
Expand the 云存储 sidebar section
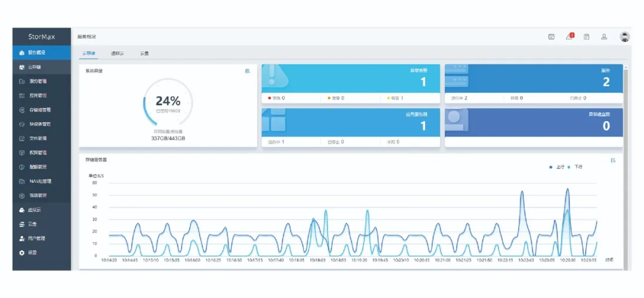point(35,67)
